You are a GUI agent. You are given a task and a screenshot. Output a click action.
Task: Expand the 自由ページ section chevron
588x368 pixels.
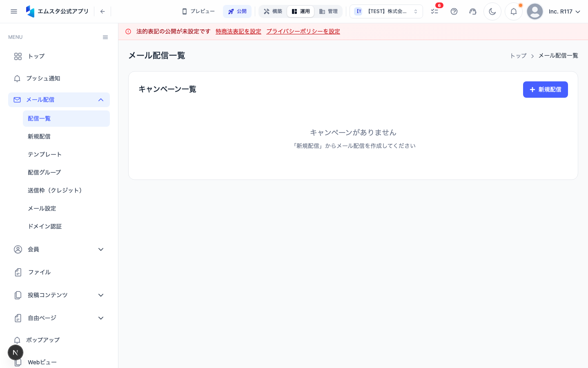(x=101, y=318)
